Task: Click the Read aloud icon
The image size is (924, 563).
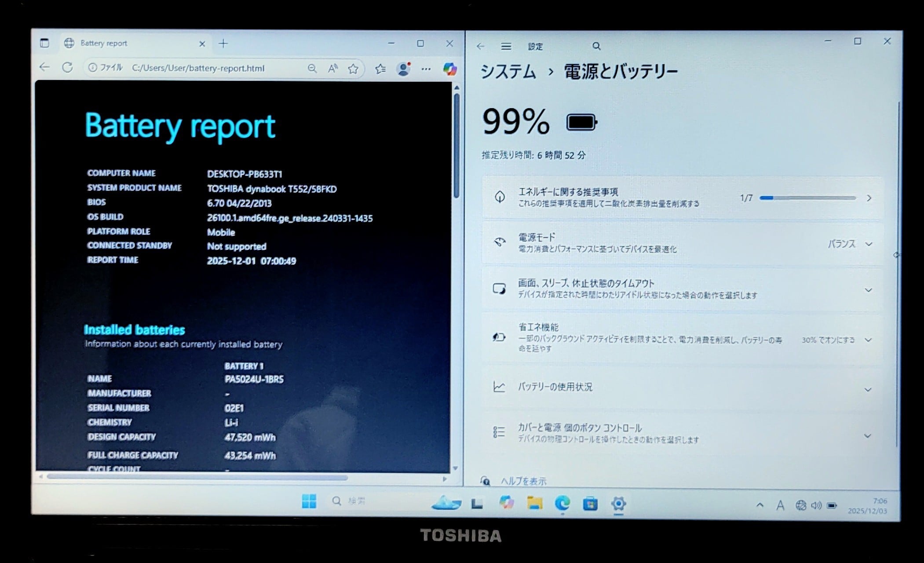Action: click(x=333, y=68)
